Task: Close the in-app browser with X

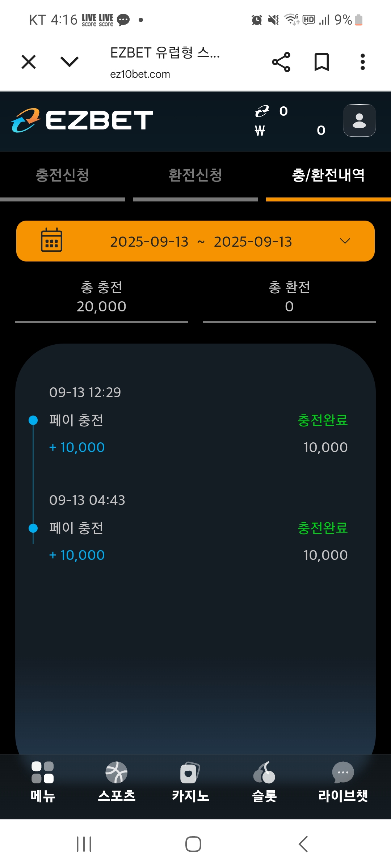Action: tap(29, 62)
